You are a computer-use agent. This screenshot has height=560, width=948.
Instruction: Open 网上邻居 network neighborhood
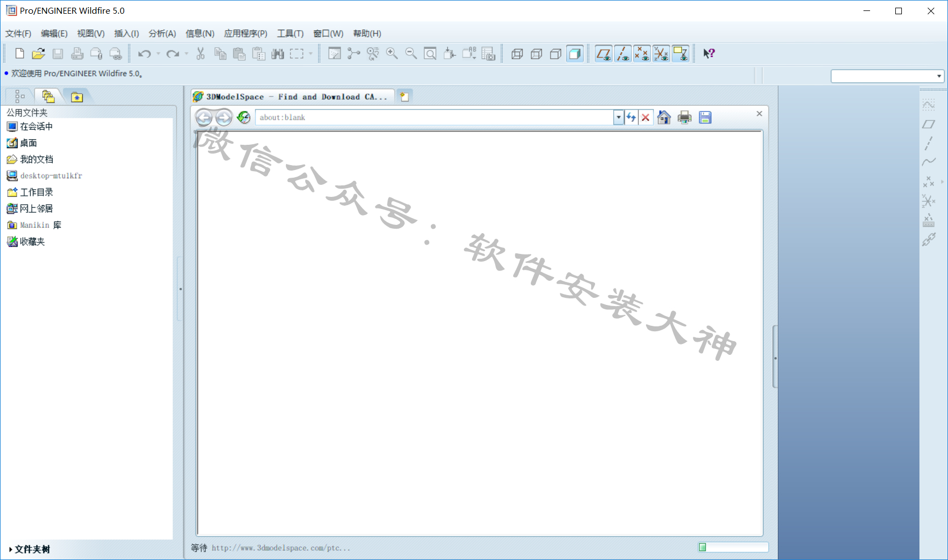[30, 209]
